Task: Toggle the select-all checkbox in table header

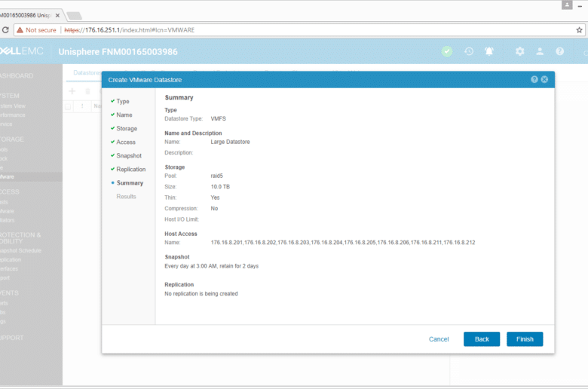Action: (68, 106)
